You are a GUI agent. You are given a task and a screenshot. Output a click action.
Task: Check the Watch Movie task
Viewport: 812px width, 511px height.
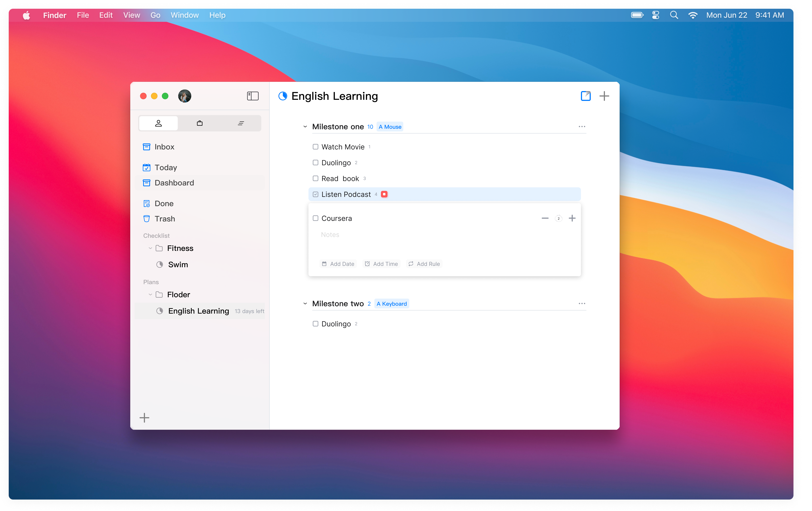coord(315,147)
